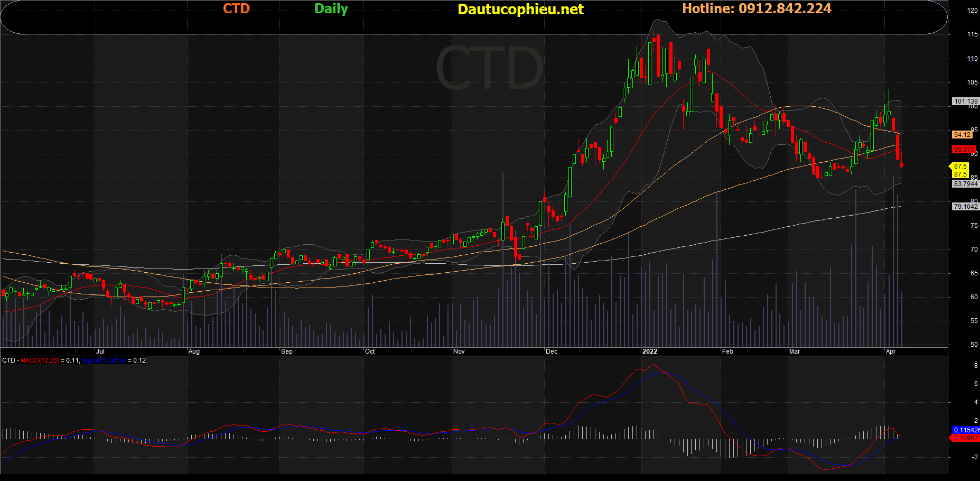This screenshot has width=980, height=481.
Task: Click the large CTD watermark on chart
Action: tap(489, 68)
